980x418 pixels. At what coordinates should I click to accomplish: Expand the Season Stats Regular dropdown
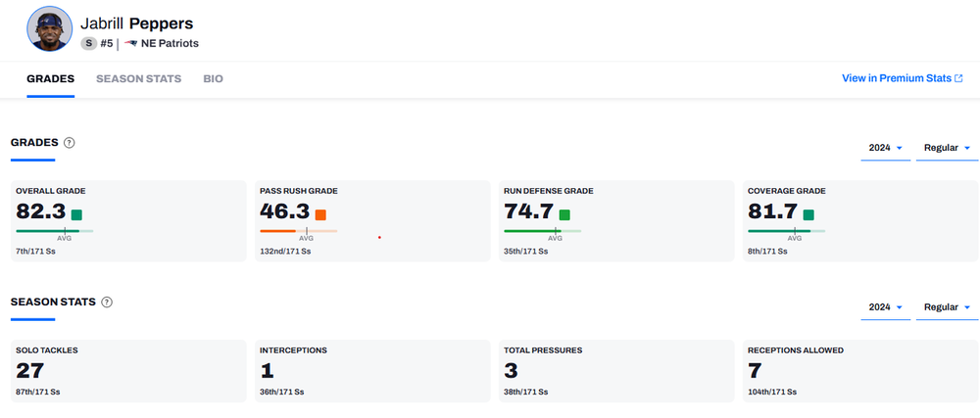(947, 307)
